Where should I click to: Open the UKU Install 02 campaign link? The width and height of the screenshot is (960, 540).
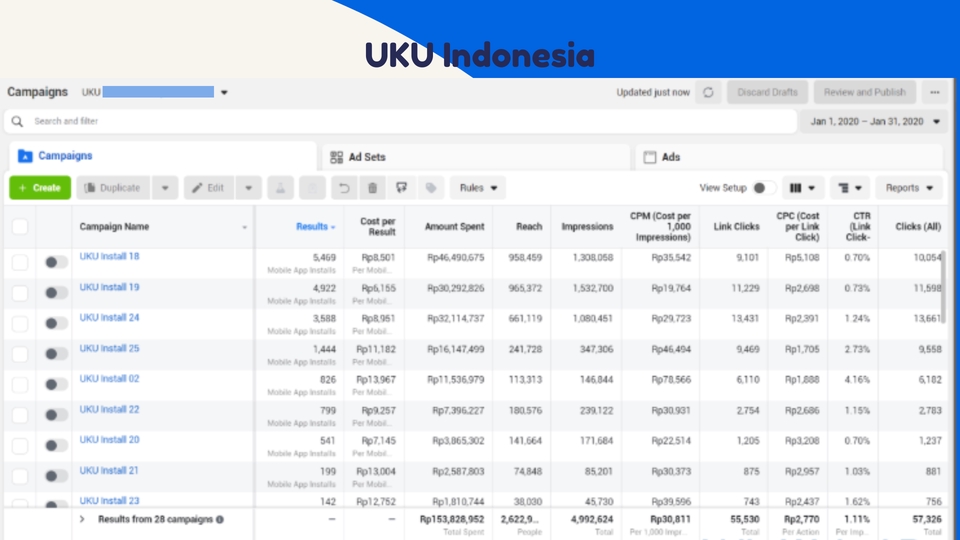[109, 379]
